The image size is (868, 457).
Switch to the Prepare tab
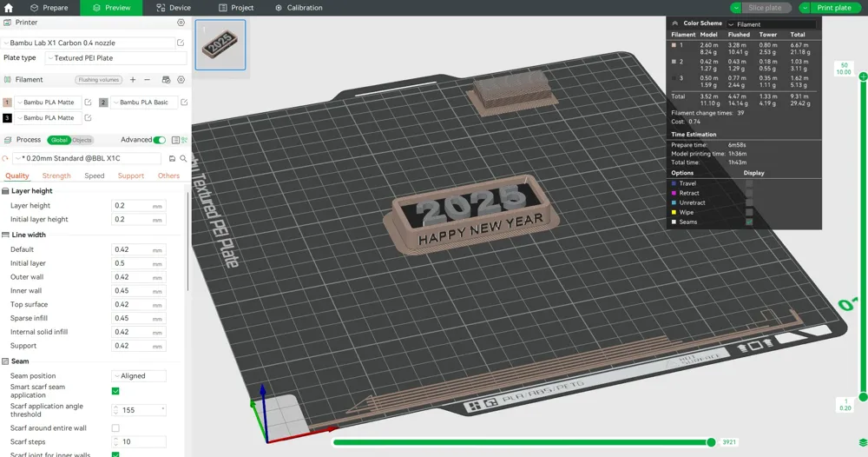click(49, 8)
